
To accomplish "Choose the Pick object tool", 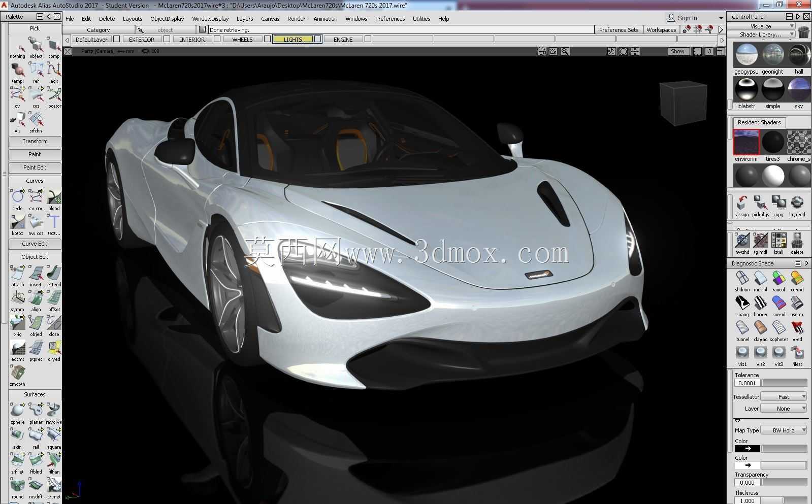I will 36,48.
